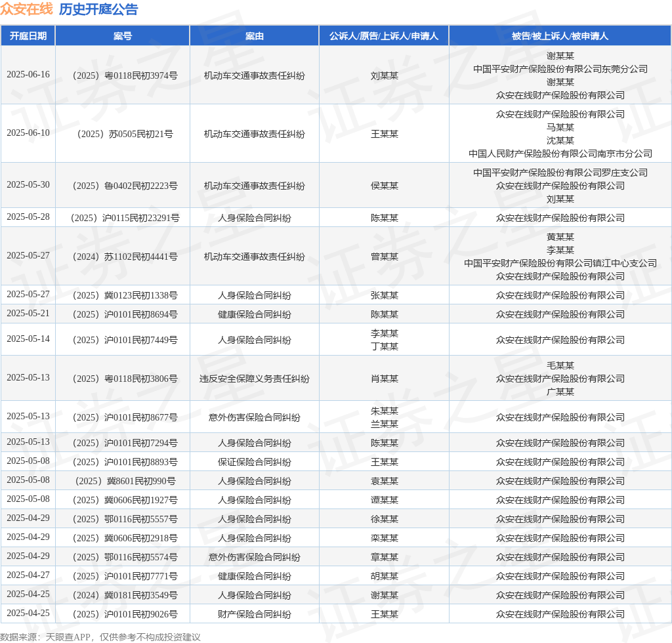Click plaintiff 徐某某

pos(385,519)
